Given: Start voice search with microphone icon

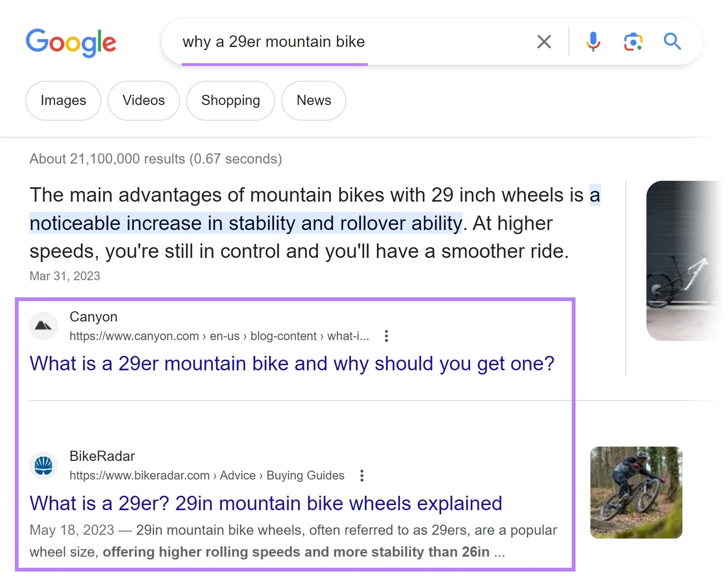Looking at the screenshot, I should click(593, 42).
